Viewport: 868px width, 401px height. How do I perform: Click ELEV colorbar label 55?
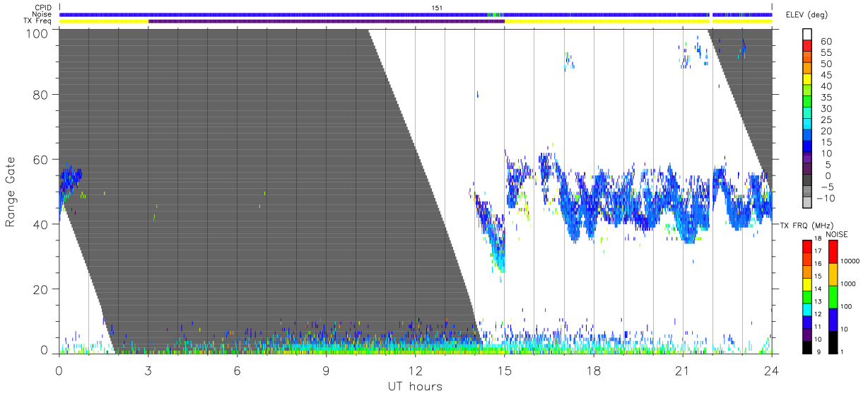(x=826, y=53)
